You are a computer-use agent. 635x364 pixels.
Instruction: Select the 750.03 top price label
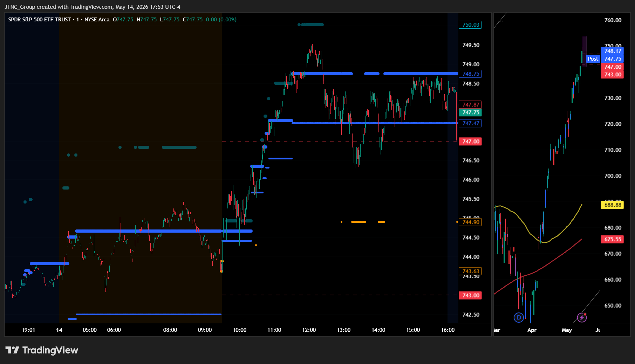click(x=470, y=25)
